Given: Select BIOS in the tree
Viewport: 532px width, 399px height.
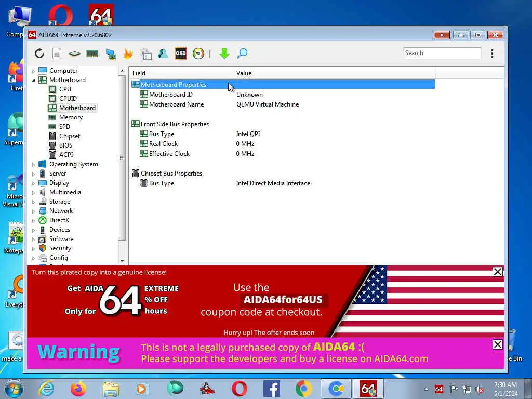Looking at the screenshot, I should pyautogui.click(x=65, y=145).
